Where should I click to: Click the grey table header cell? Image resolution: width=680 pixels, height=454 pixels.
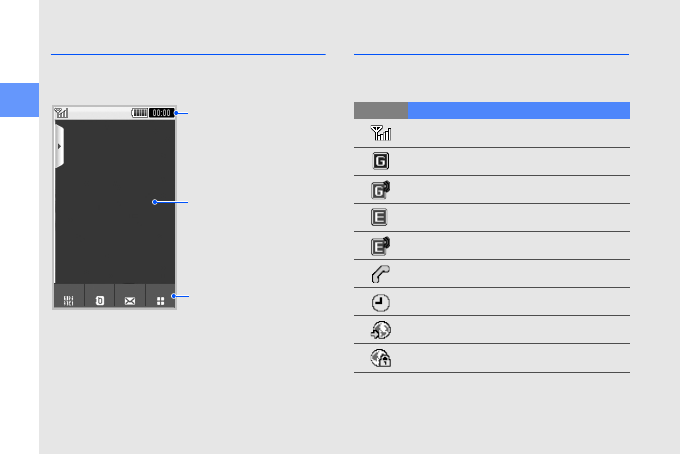click(x=380, y=110)
